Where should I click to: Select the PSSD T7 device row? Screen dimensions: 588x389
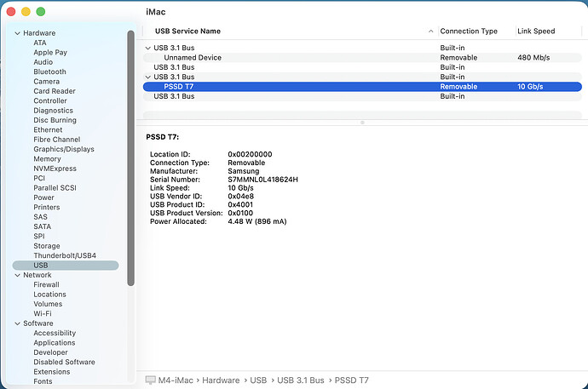click(362, 87)
